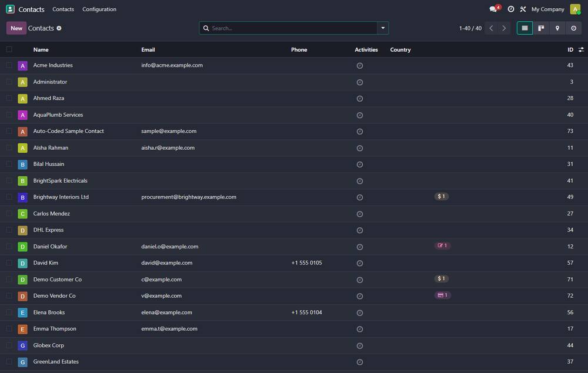Switch to kanban view

tap(541, 28)
